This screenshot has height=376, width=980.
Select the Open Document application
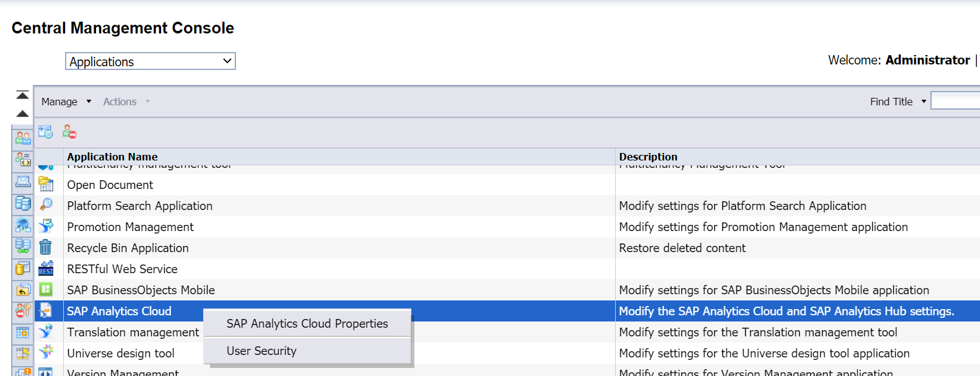110,185
